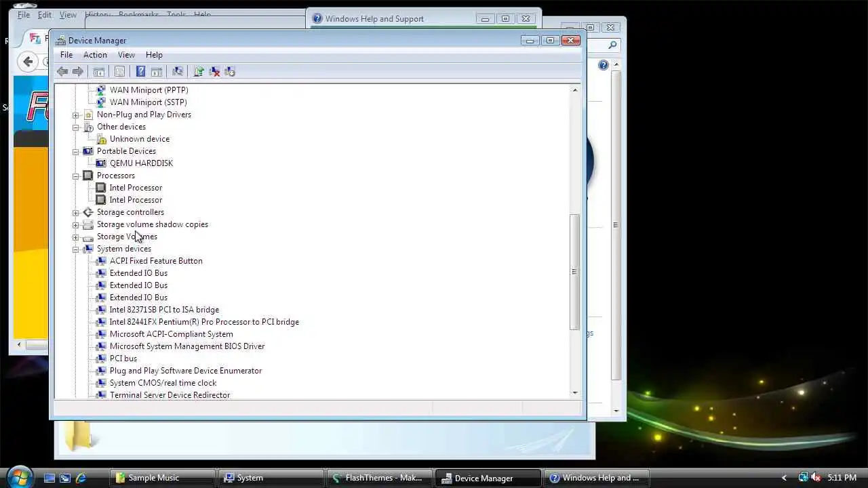Click the Show/Hide Action Pane toolbar icon

pos(157,71)
